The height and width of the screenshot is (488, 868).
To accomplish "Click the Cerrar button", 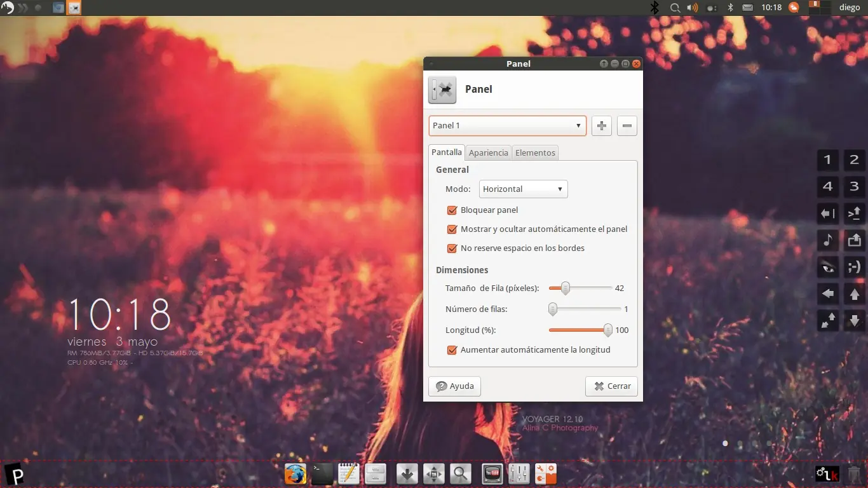I will [x=611, y=386].
